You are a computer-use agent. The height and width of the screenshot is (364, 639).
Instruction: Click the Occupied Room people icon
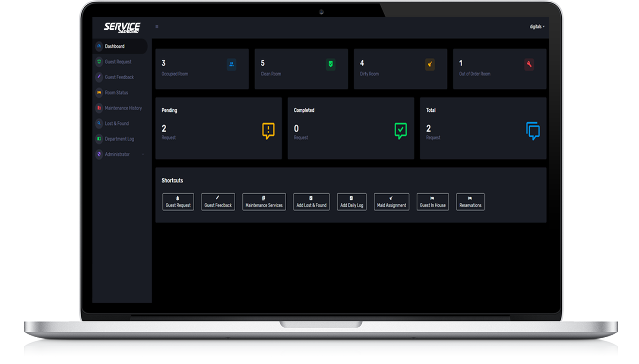pos(231,65)
